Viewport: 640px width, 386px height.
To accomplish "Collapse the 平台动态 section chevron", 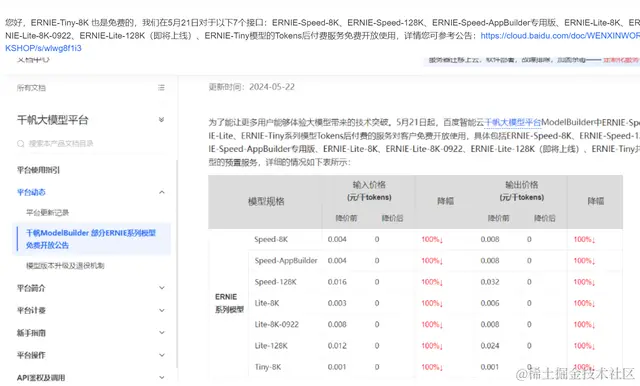I will (162, 192).
